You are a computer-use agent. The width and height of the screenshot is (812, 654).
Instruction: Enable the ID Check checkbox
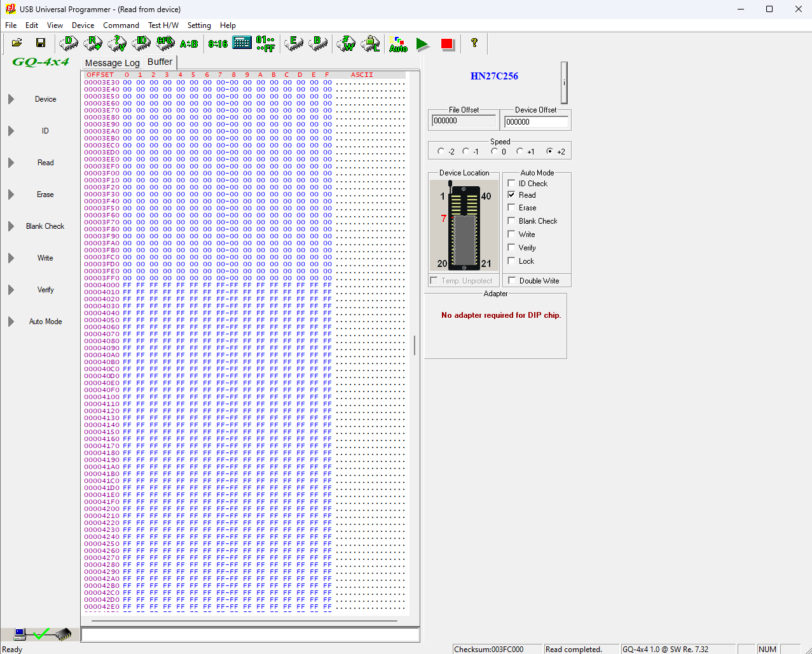(x=511, y=184)
